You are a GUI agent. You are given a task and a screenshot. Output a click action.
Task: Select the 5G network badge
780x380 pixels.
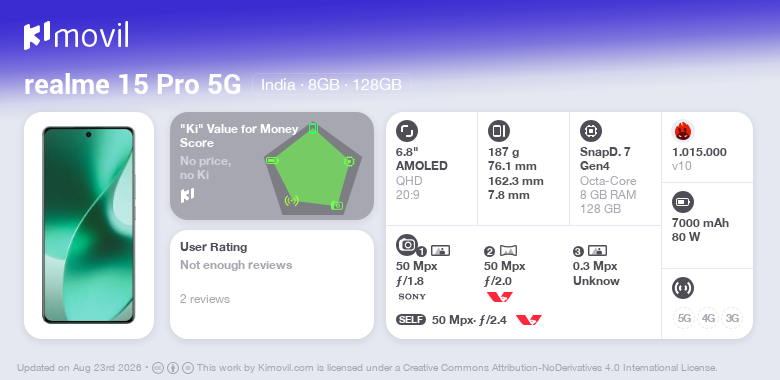click(684, 318)
